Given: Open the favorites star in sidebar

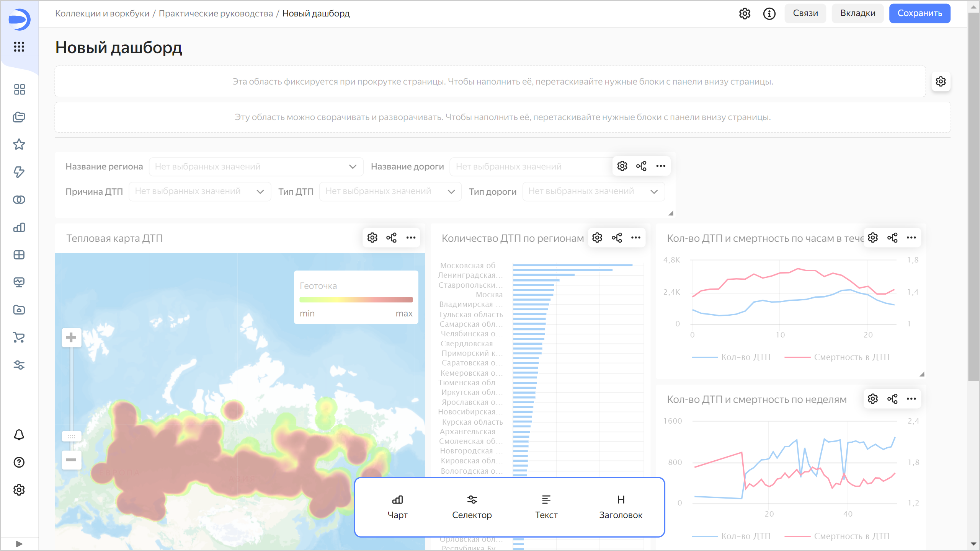Looking at the screenshot, I should 19,144.
